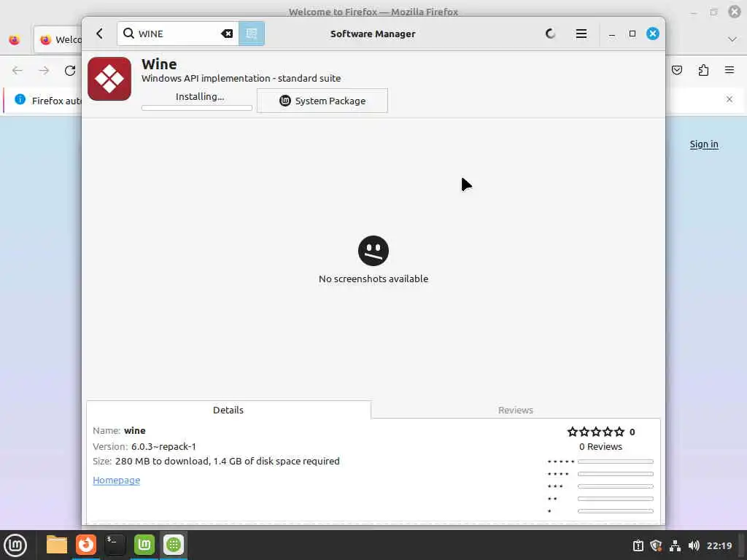This screenshot has height=560, width=747.
Task: Clear the WINE search text
Action: tap(227, 34)
